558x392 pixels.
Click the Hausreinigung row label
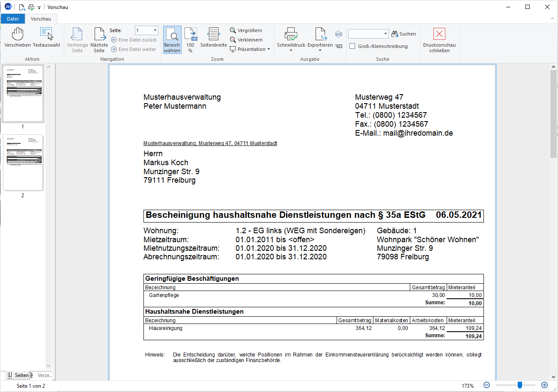[x=166, y=328]
